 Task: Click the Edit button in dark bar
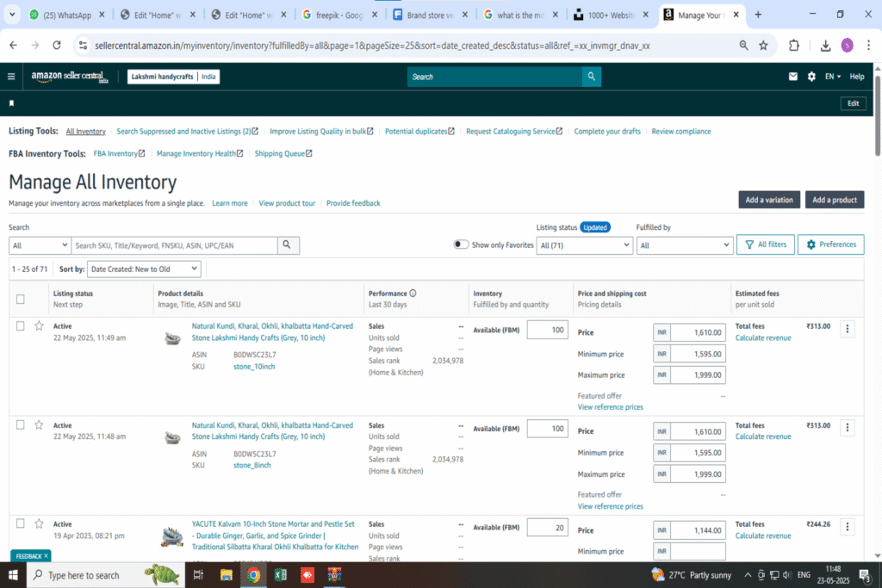pos(853,103)
